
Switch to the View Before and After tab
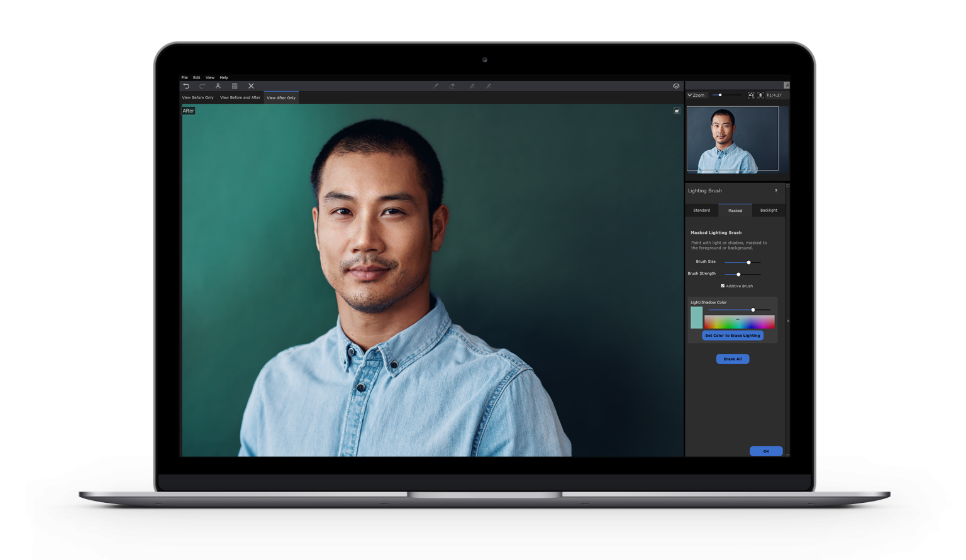tap(240, 97)
